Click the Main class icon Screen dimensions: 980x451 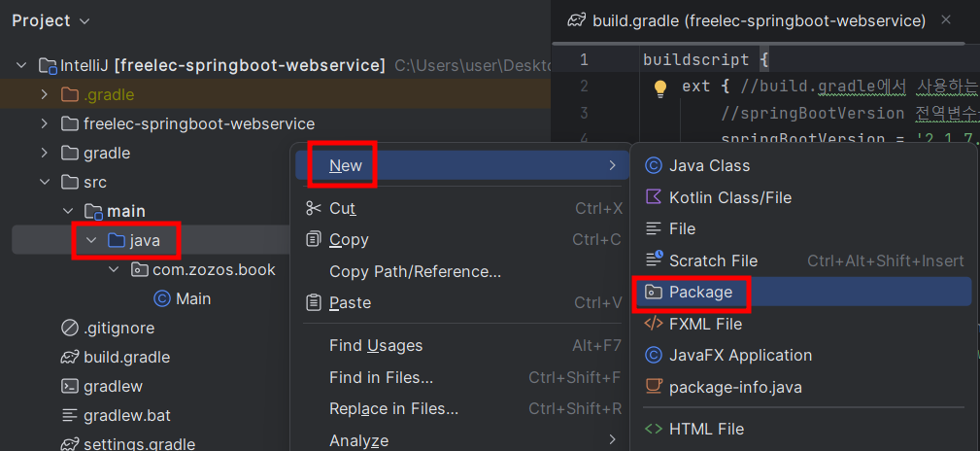click(162, 298)
